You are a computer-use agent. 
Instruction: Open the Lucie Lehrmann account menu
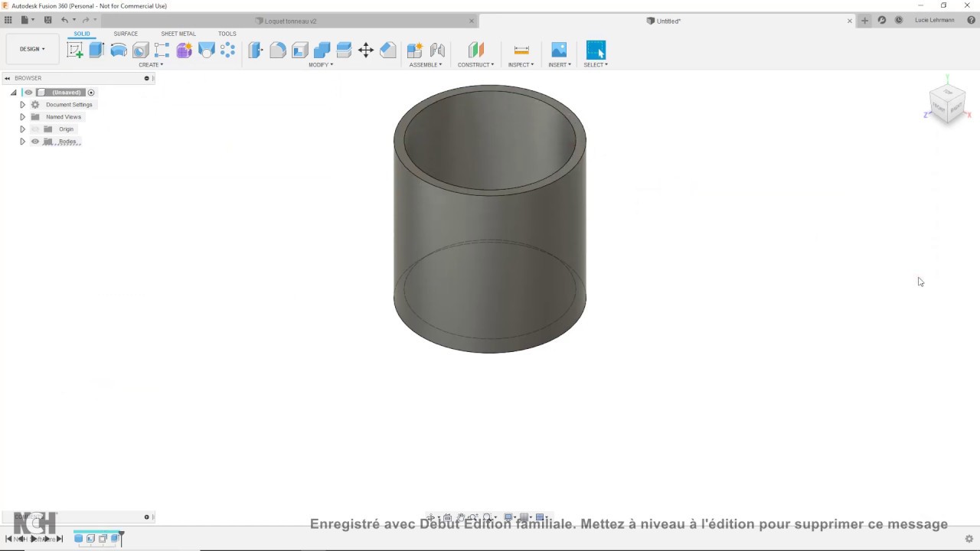tap(935, 21)
